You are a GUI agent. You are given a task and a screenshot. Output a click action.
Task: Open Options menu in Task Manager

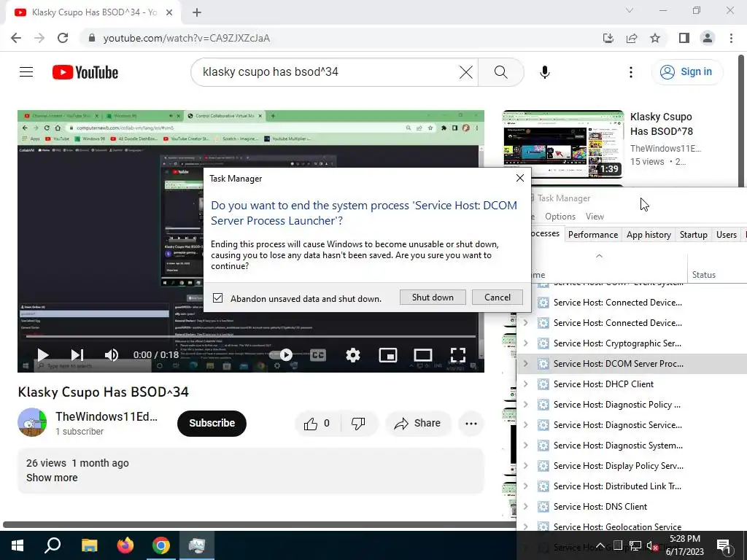pos(560,216)
